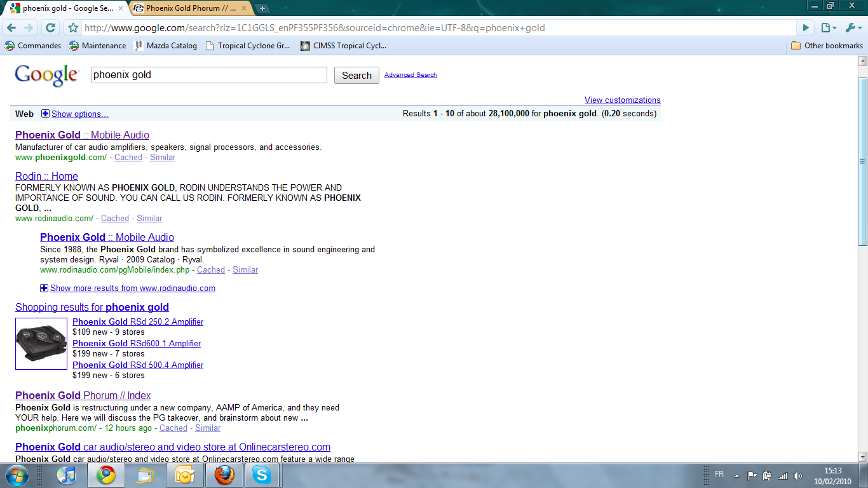Open the Cached link for pgMobile/index.php result
Screen dimensions: 868x488
coord(211,270)
